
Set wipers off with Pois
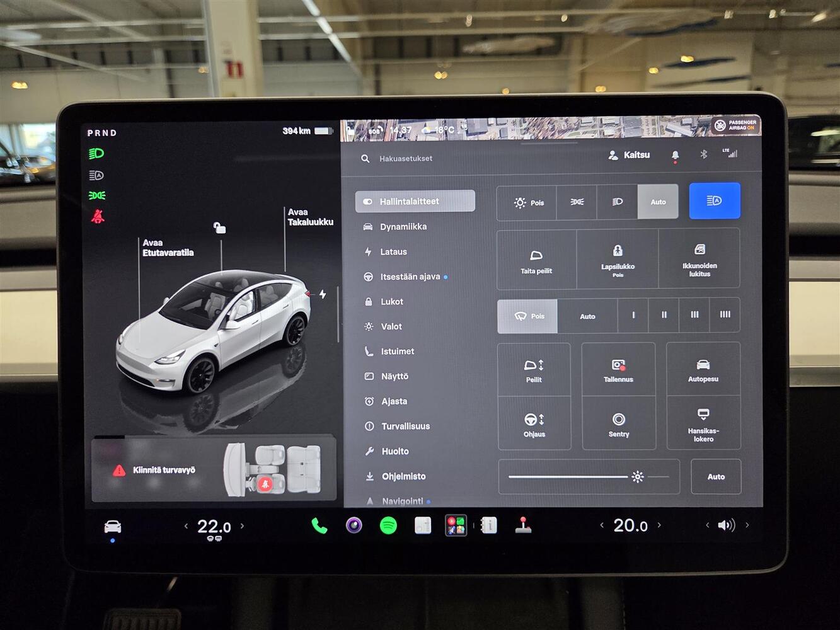[527, 316]
